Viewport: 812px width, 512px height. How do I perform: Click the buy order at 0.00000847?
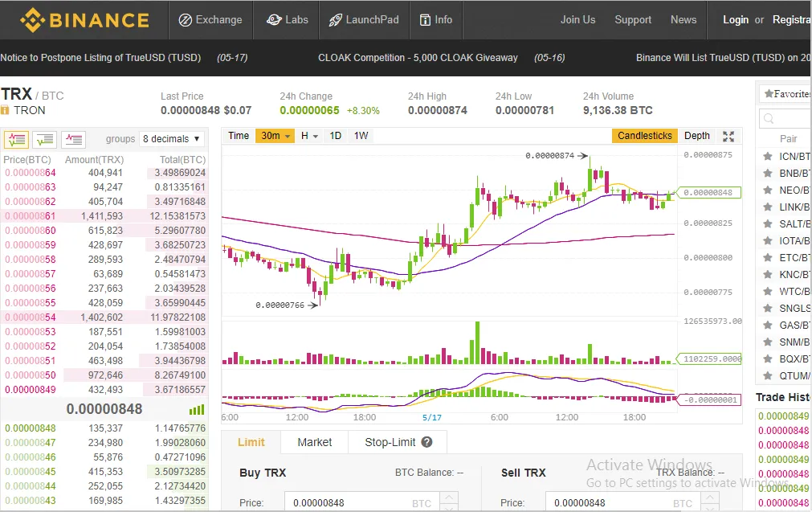[x=104, y=443]
